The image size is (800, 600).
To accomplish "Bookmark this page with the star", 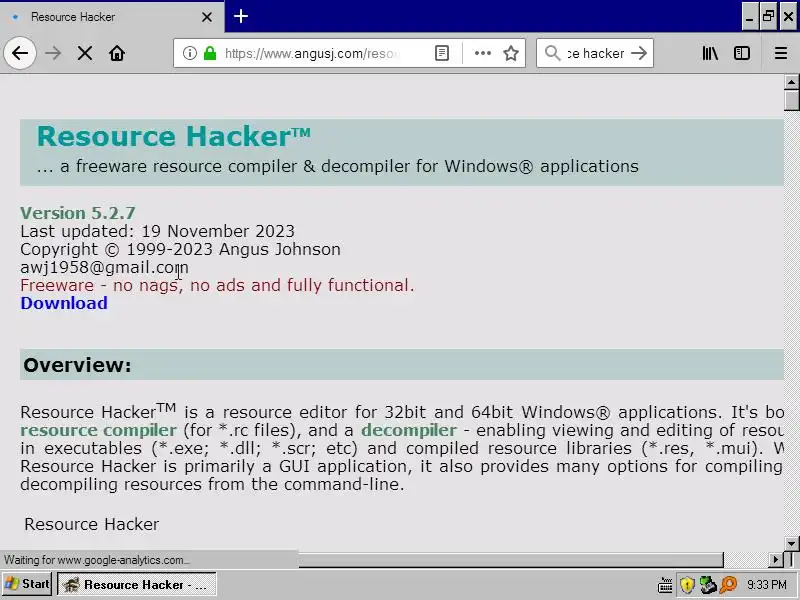I will pyautogui.click(x=511, y=53).
